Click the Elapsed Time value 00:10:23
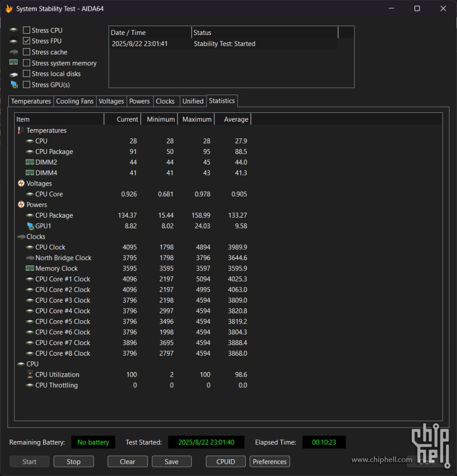 pos(324,442)
